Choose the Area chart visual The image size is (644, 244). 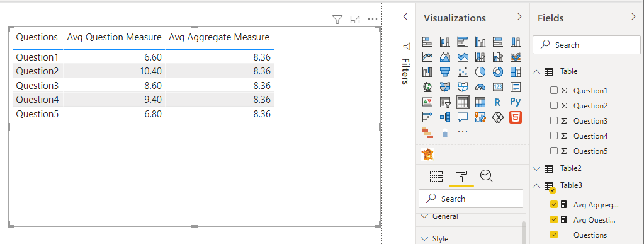coord(445,57)
